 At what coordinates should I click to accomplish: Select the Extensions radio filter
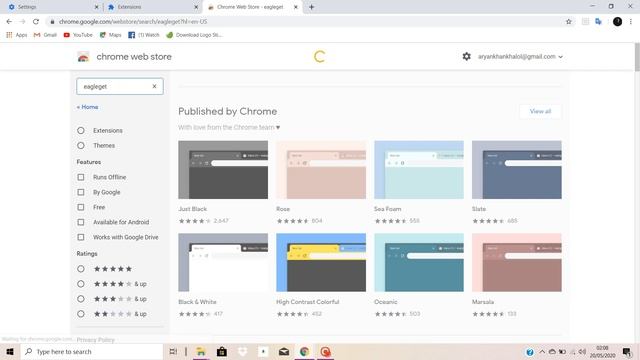point(81,130)
